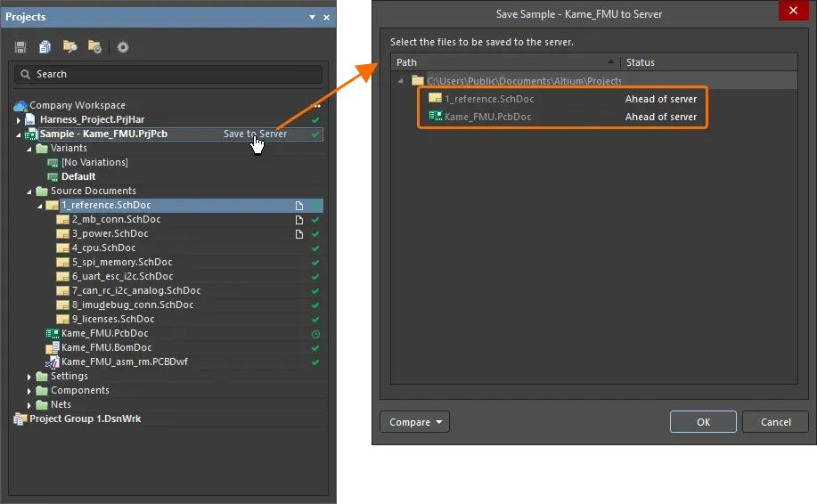
Task: Click OK in Save to Server dialog
Action: click(x=703, y=422)
